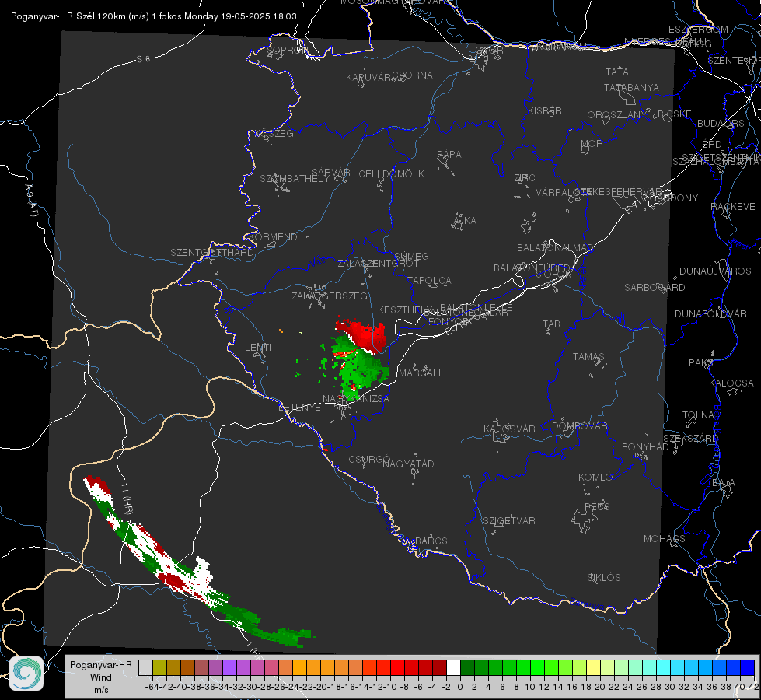Select the ZALAEGERSZEG map label
Viewport: 761px width, 700px height.
point(330,296)
